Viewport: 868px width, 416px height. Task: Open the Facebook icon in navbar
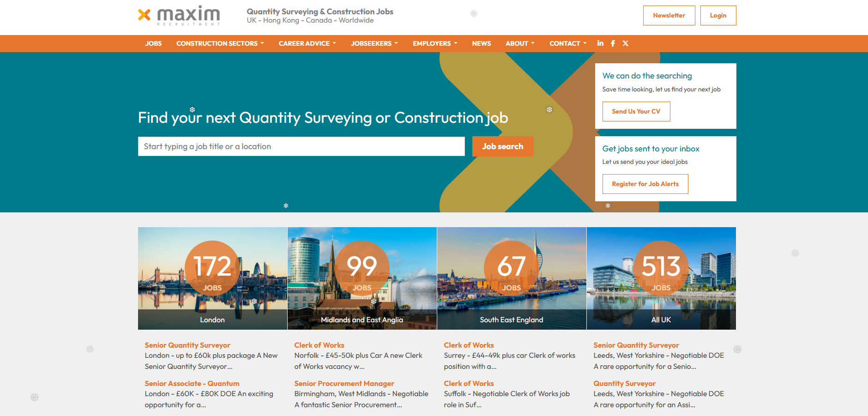(613, 43)
